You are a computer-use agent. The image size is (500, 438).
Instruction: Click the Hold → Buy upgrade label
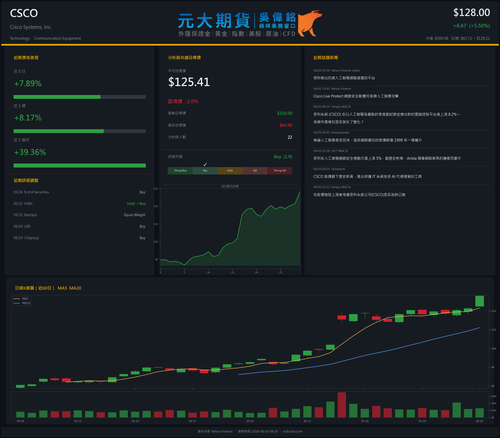[136, 203]
